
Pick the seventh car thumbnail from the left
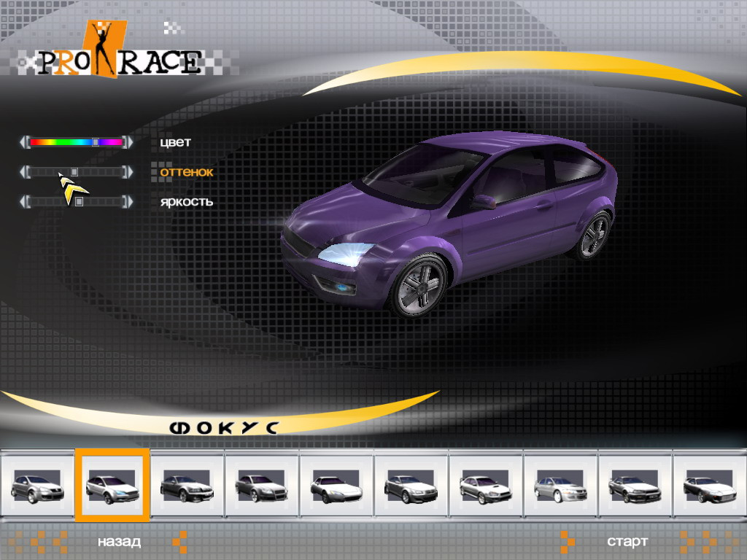[485, 485]
